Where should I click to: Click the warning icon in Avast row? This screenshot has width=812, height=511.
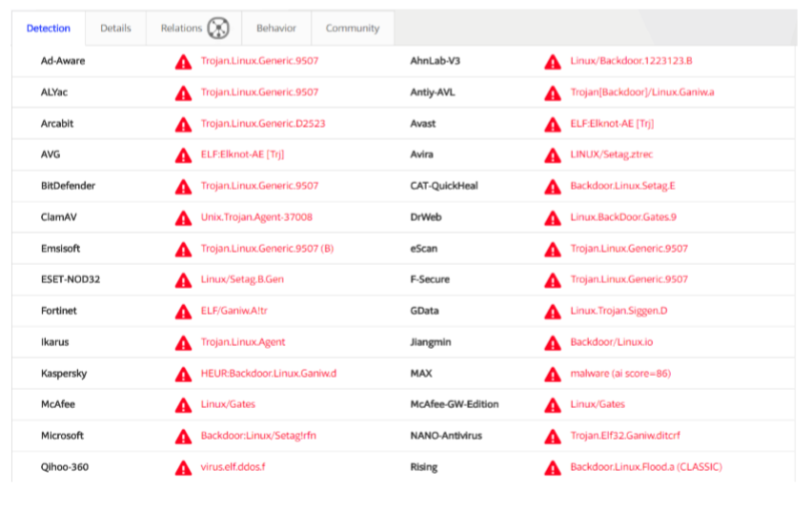553,124
